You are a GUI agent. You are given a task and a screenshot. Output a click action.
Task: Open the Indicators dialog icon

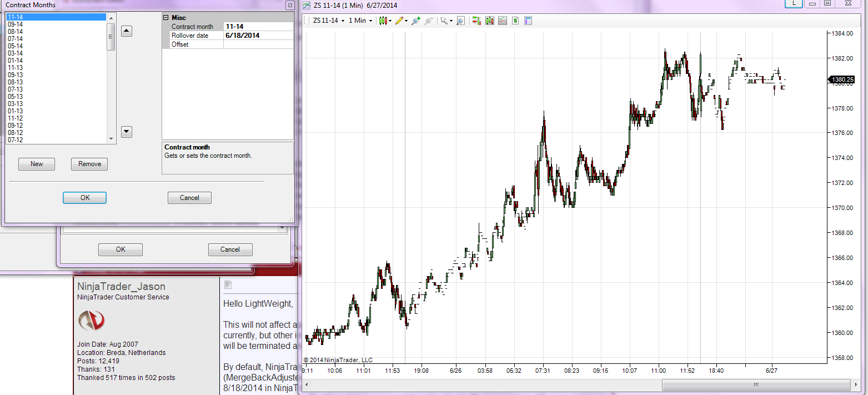coord(503,21)
